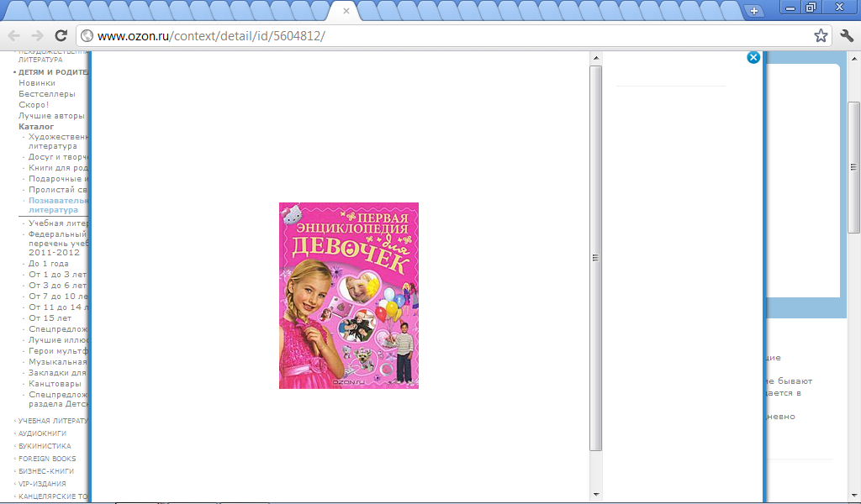Open the FOREIGN BOOKS section

click(47, 459)
